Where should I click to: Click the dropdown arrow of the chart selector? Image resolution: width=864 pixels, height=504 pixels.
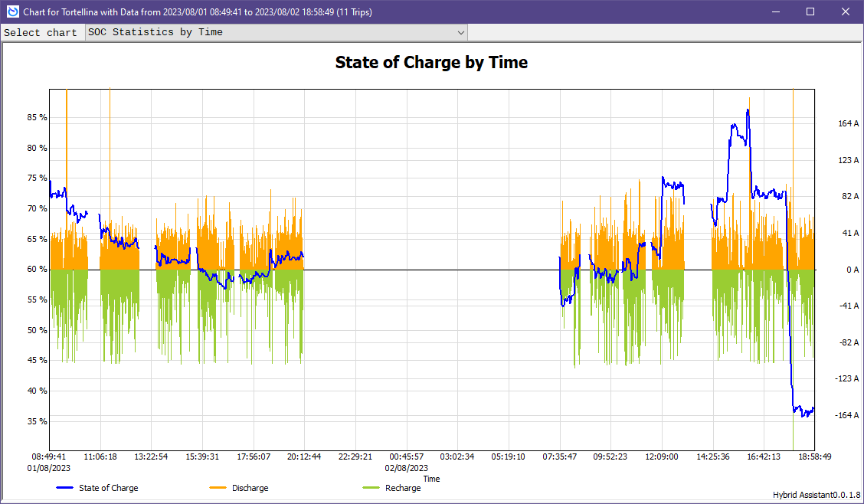point(460,32)
